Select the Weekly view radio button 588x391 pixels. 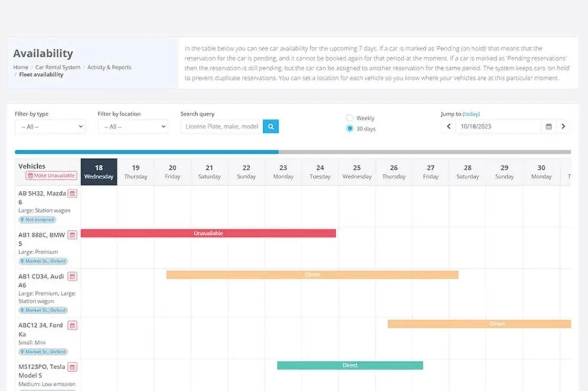coord(349,118)
